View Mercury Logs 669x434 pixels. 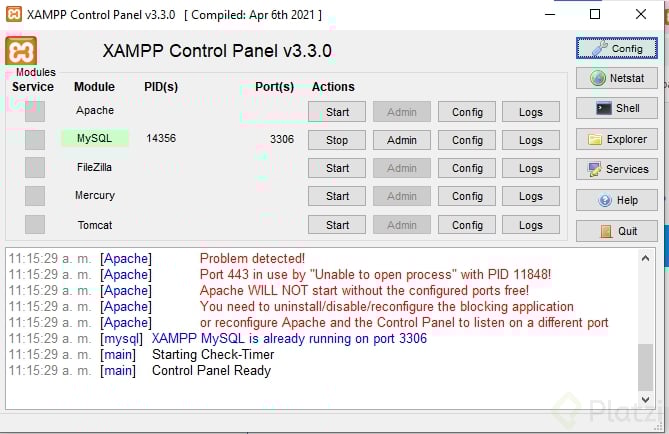point(531,196)
